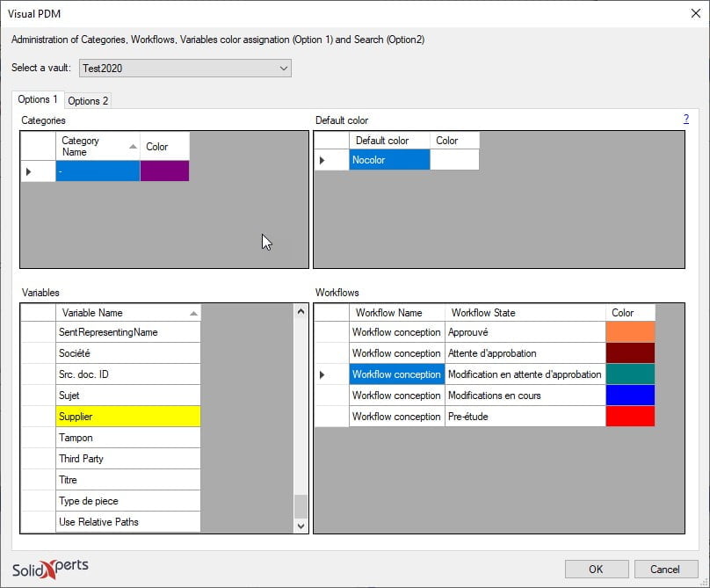Select the Nocolor default color cell

(389, 160)
